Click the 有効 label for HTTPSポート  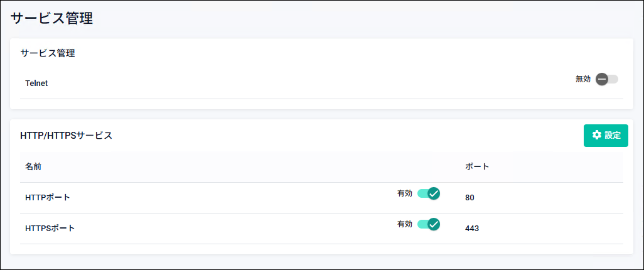pos(405,224)
